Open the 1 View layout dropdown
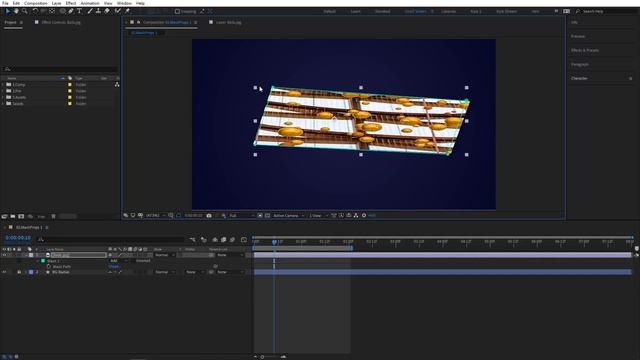Viewport: 640px width, 360px height. point(318,216)
